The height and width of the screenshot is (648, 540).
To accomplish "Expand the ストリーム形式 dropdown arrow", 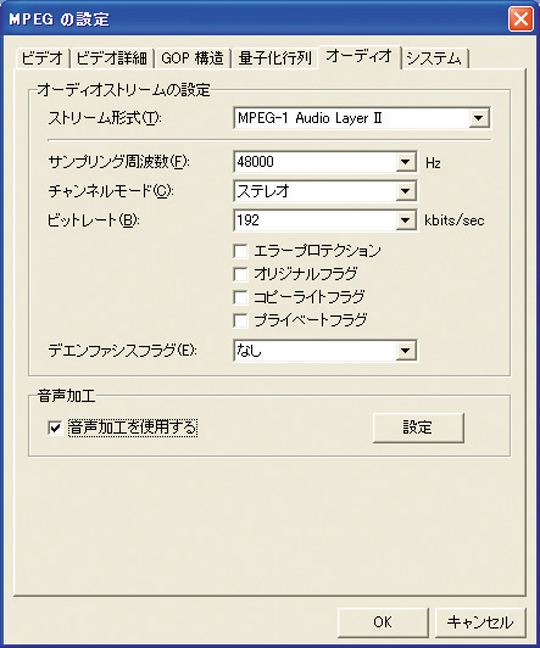I will pos(479,118).
